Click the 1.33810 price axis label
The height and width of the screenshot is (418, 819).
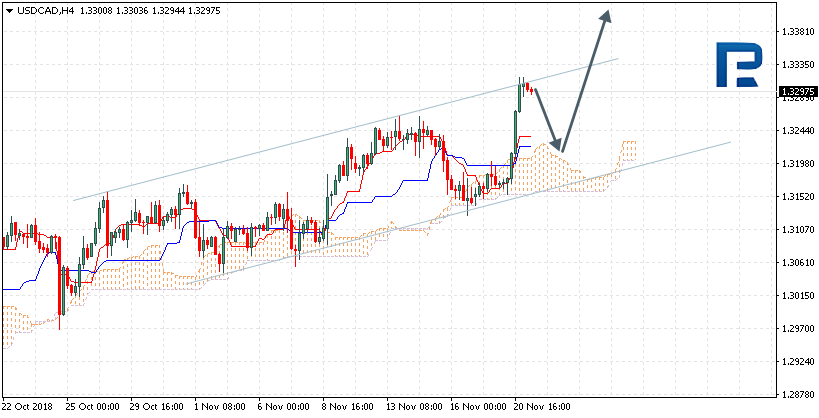797,31
